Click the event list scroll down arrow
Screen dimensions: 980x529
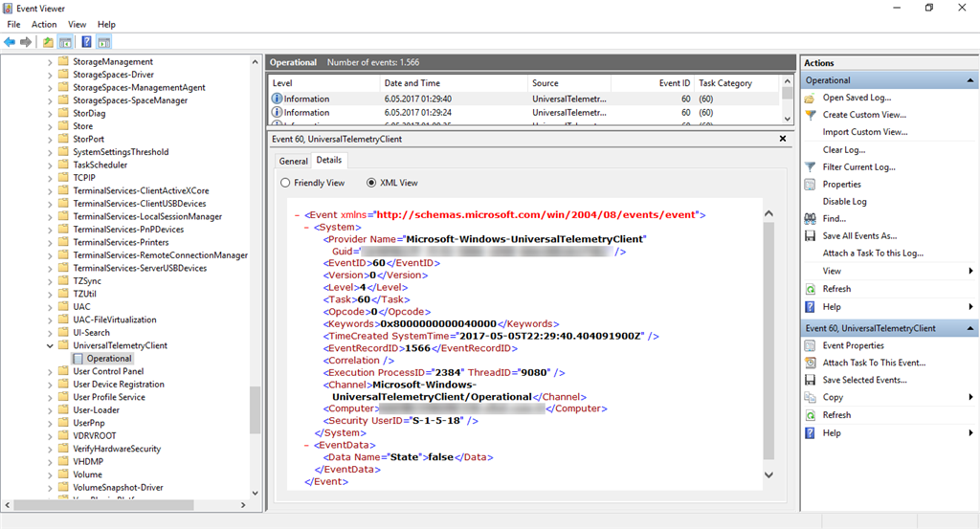tap(788, 119)
